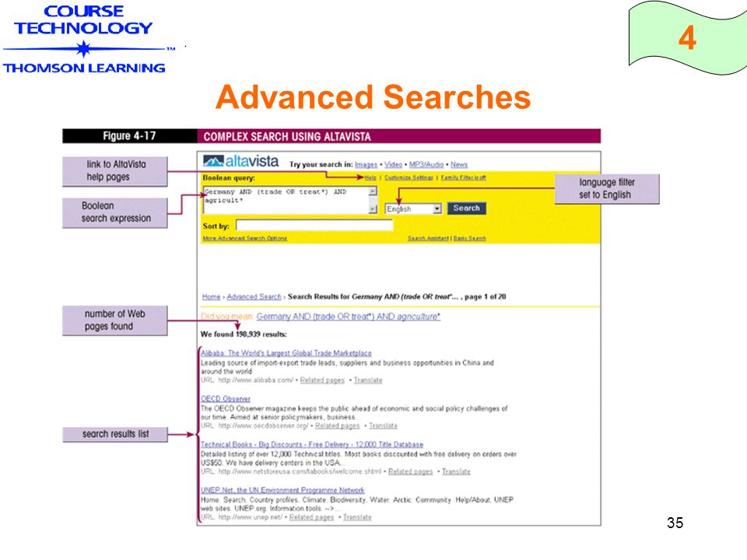Open Related pages for OECD Observer
747x560 pixels.
(337, 425)
